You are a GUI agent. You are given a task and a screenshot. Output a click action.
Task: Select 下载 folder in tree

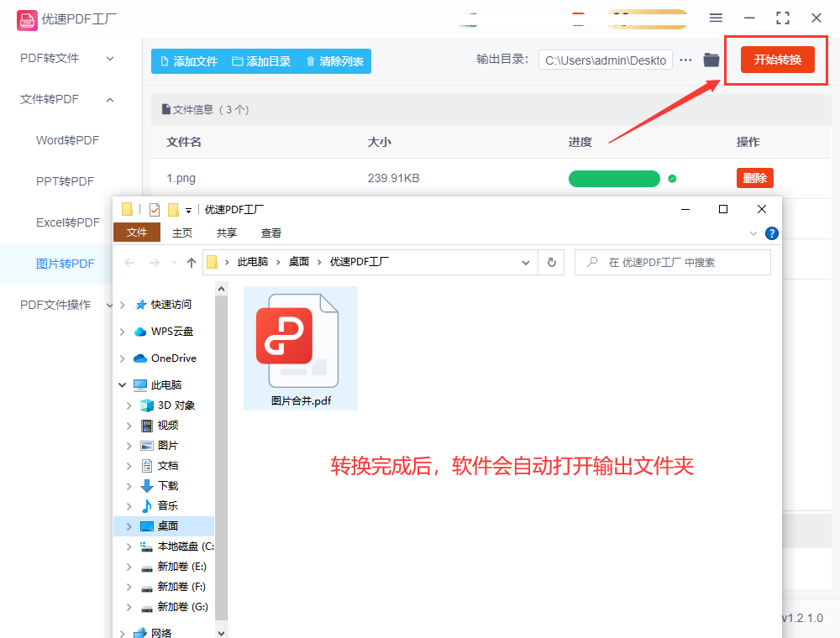tap(168, 485)
